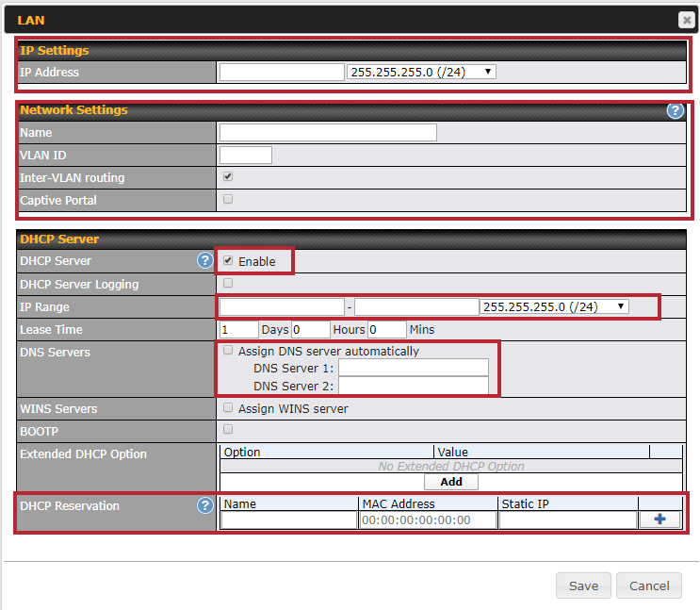Check Assign WINS server option
The image size is (700, 610).
pos(228,407)
